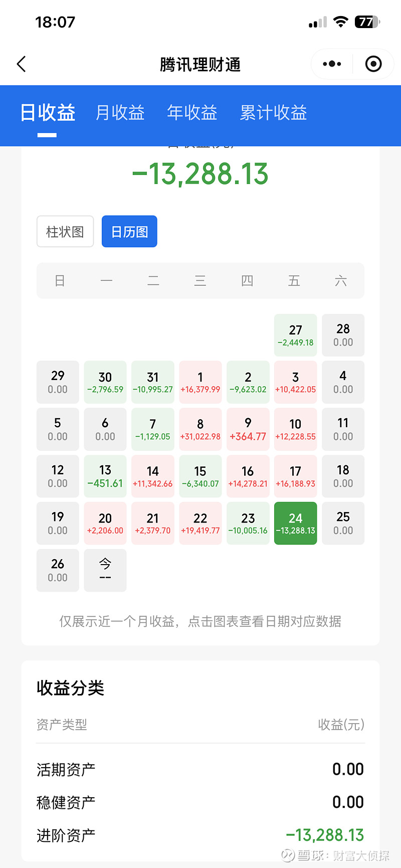Select calendar day 3 with +10,422.05

(x=296, y=382)
